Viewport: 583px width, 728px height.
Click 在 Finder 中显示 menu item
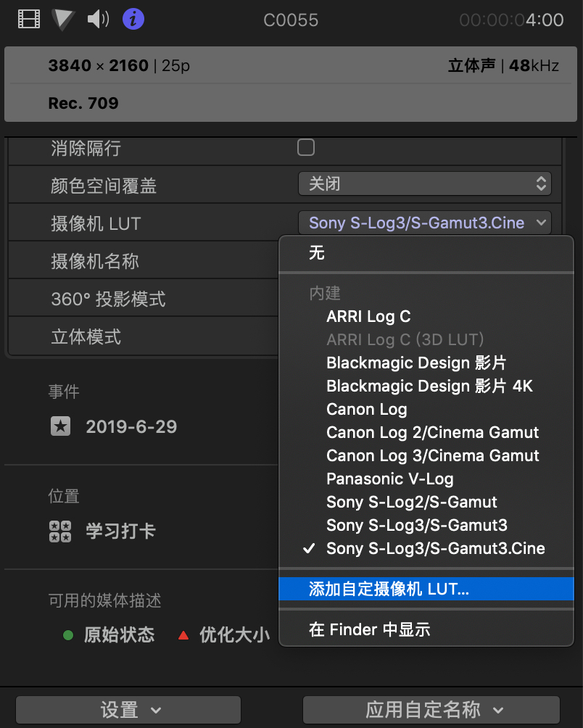[x=369, y=629]
